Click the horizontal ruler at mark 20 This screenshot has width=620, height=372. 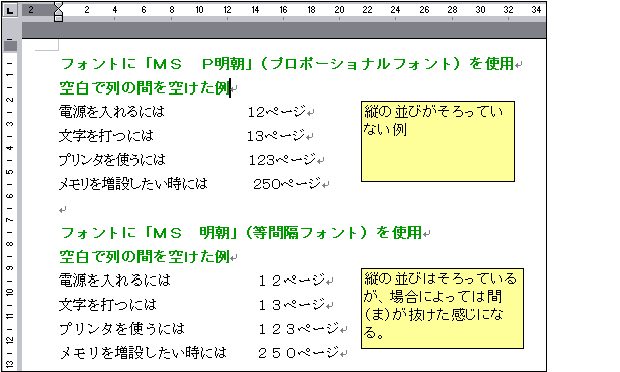339,9
